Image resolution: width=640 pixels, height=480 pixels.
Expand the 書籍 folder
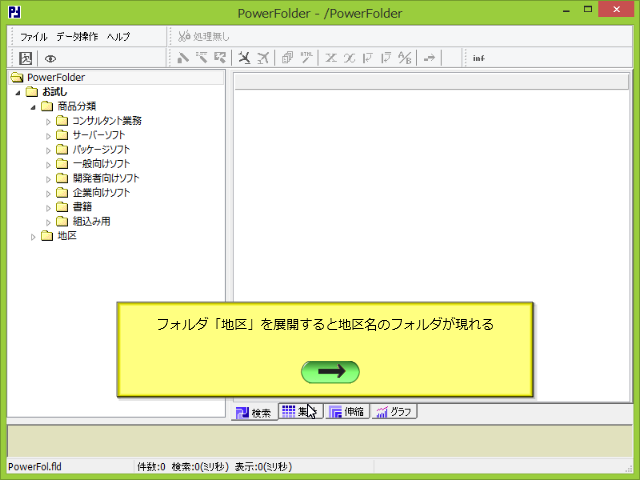(48, 208)
